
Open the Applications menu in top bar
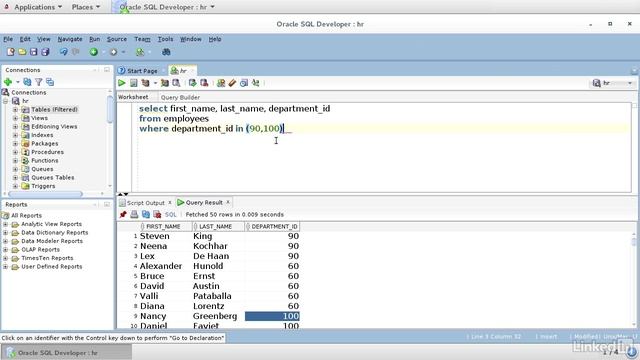click(x=38, y=7)
